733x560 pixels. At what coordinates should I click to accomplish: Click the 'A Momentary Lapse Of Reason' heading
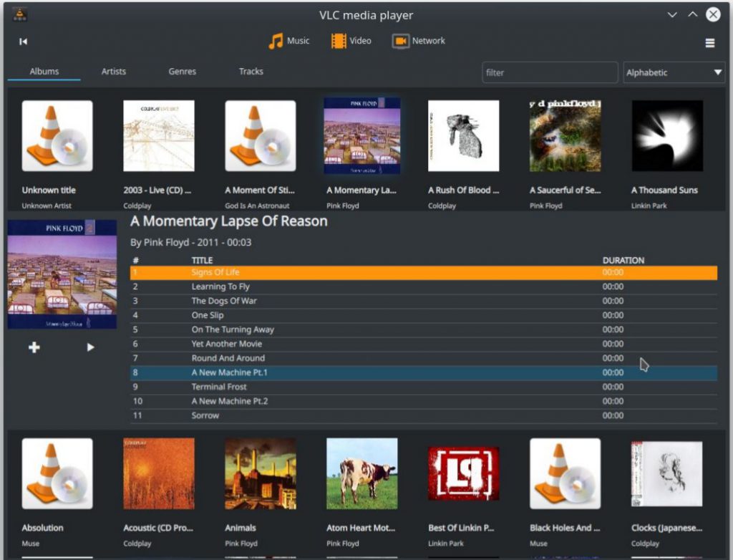point(229,221)
